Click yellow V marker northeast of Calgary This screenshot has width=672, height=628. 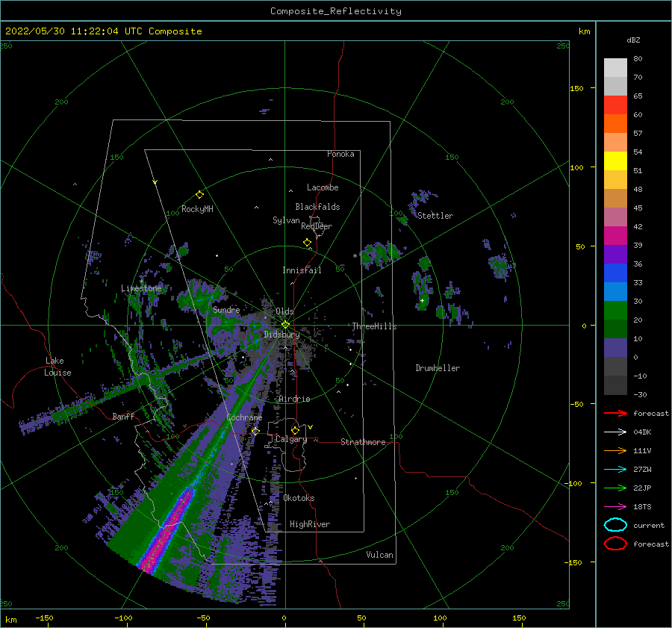pos(311,427)
